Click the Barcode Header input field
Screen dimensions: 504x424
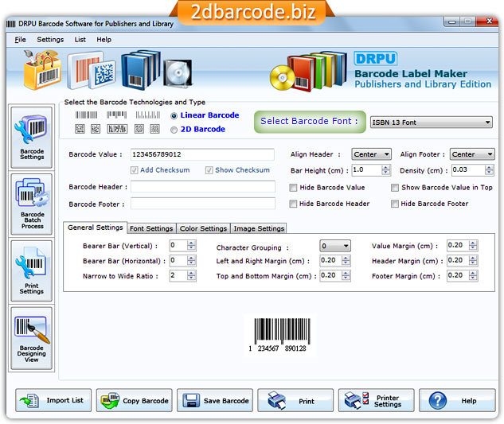203,187
